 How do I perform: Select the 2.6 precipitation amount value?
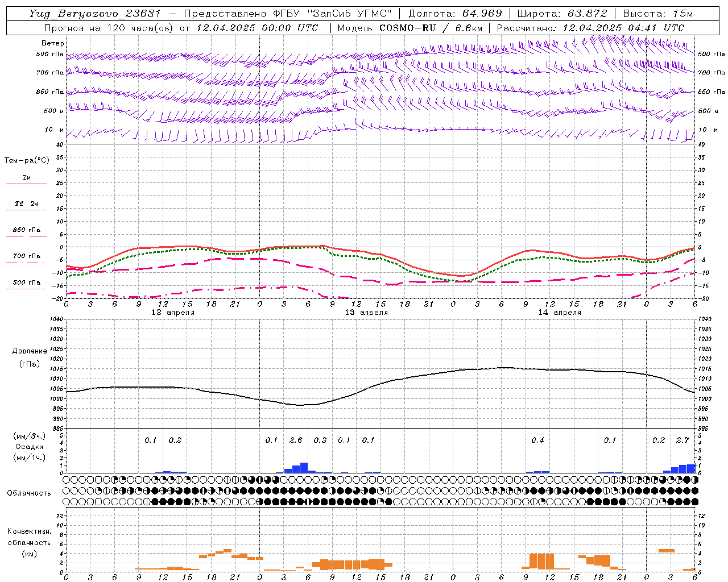tap(296, 440)
